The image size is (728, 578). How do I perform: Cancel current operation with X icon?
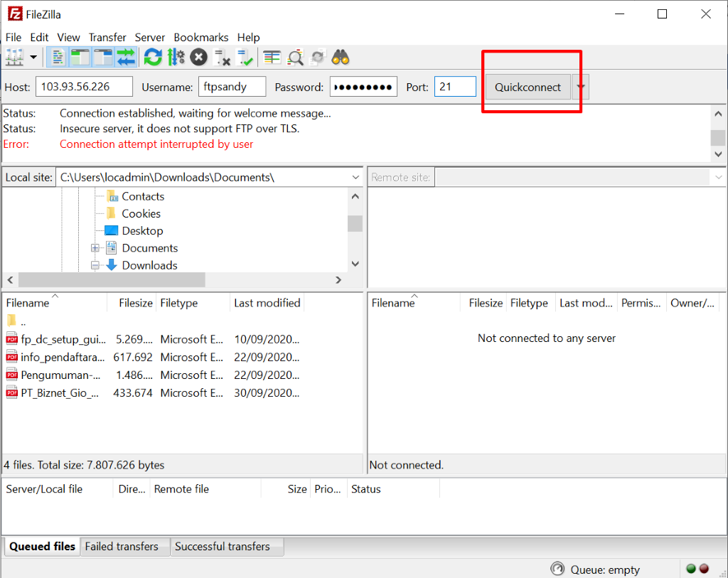point(199,58)
